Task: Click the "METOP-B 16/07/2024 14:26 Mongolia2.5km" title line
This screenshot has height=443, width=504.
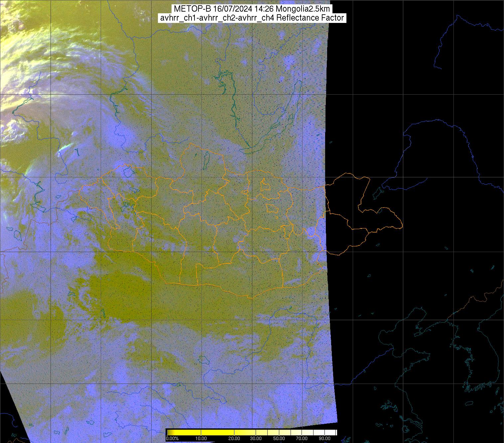Action: (x=252, y=9)
